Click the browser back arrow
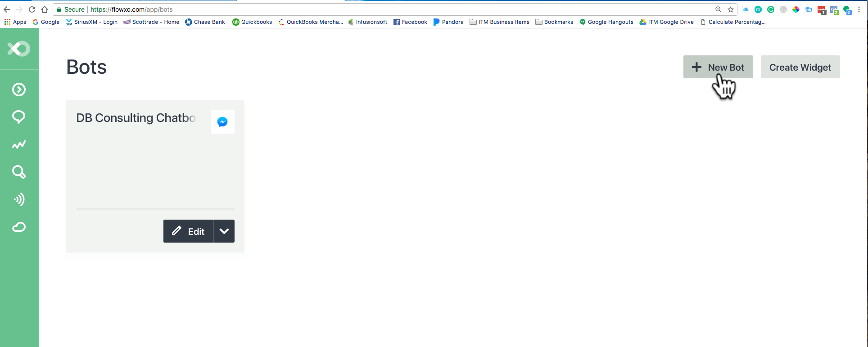The image size is (868, 347). tap(7, 9)
